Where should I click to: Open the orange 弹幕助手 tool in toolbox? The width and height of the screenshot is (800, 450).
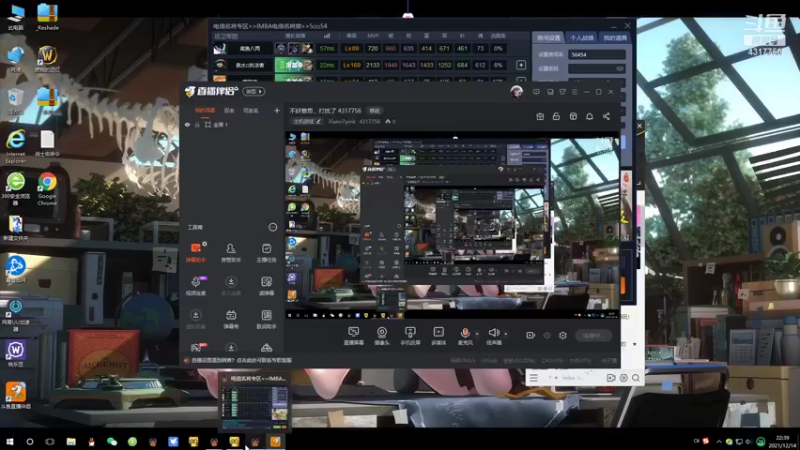pyautogui.click(x=195, y=252)
